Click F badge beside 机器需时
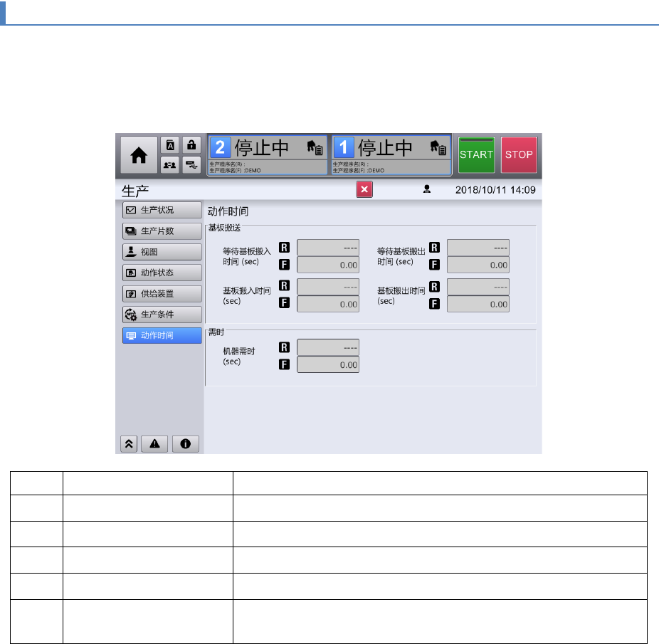 (285, 364)
